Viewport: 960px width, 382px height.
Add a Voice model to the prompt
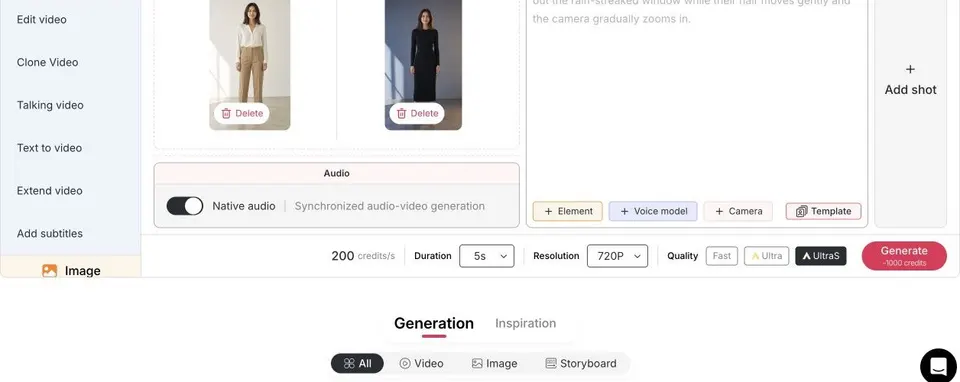(653, 211)
